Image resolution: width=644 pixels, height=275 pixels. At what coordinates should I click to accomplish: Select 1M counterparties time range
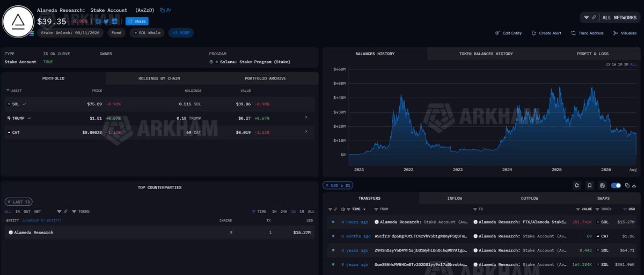point(302,212)
